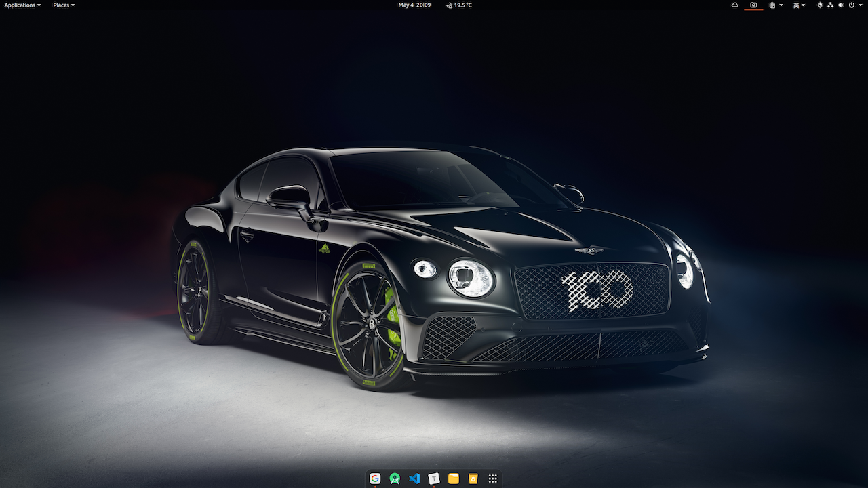Screen dimensions: 868x488
Task: Launch Google app from the dock
Action: point(375,479)
